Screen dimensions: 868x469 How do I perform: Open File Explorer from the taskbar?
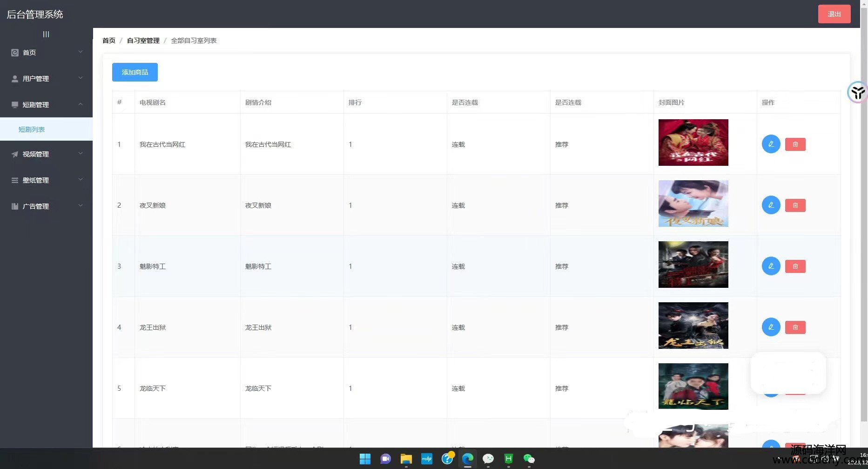[x=406, y=459]
